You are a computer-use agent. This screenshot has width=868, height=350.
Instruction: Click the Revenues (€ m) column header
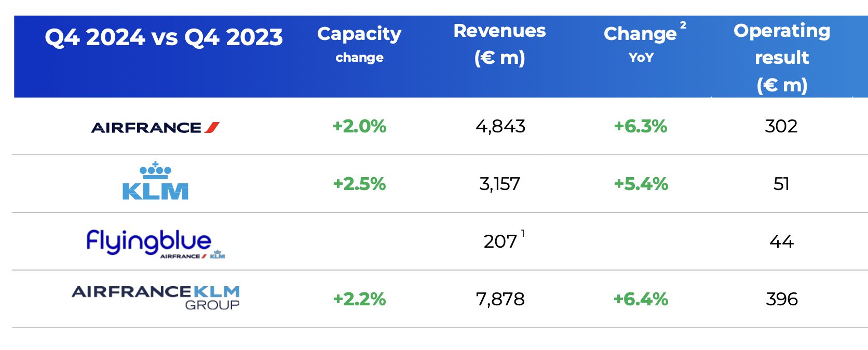tap(499, 44)
